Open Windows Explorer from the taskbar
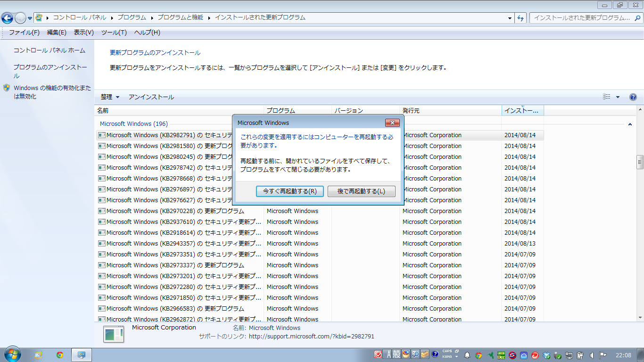The height and width of the screenshot is (362, 644). tap(38, 355)
